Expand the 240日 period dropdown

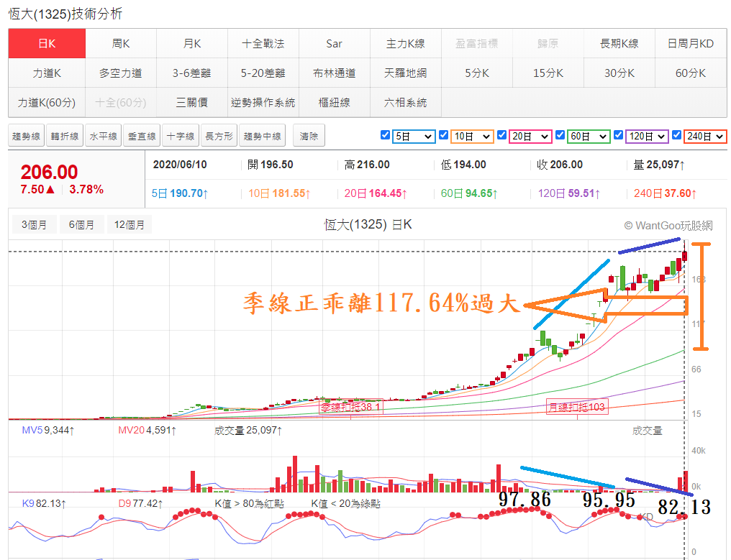coord(705,137)
